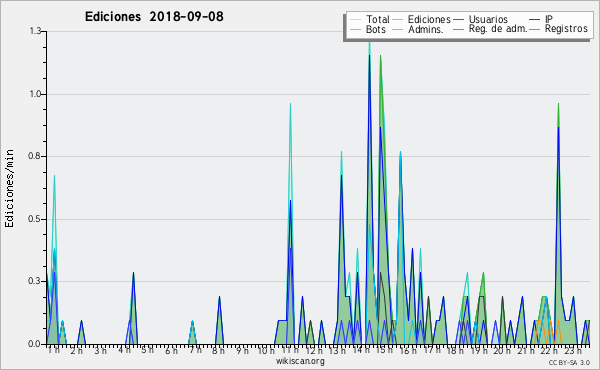The width and height of the screenshot is (600, 370).
Task: Click the 1.0 y-axis tick label
Action: [x=35, y=94]
